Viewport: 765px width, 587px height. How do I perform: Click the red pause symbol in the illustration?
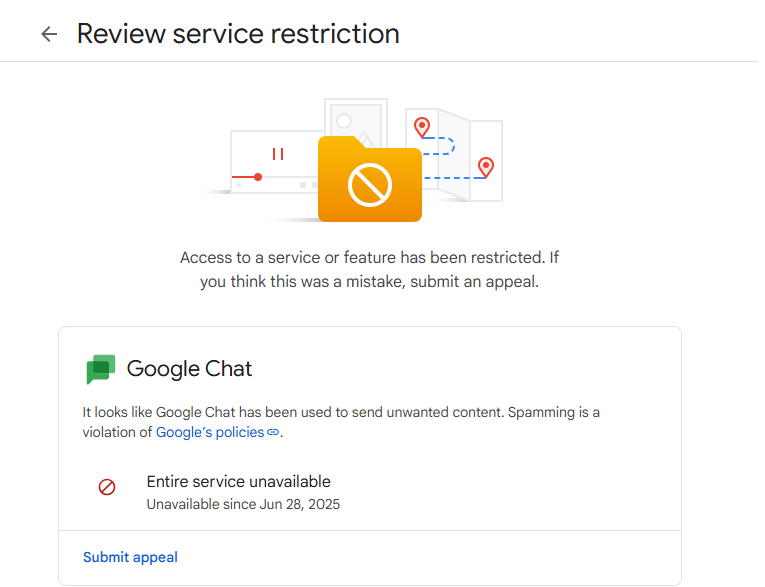[x=278, y=154]
